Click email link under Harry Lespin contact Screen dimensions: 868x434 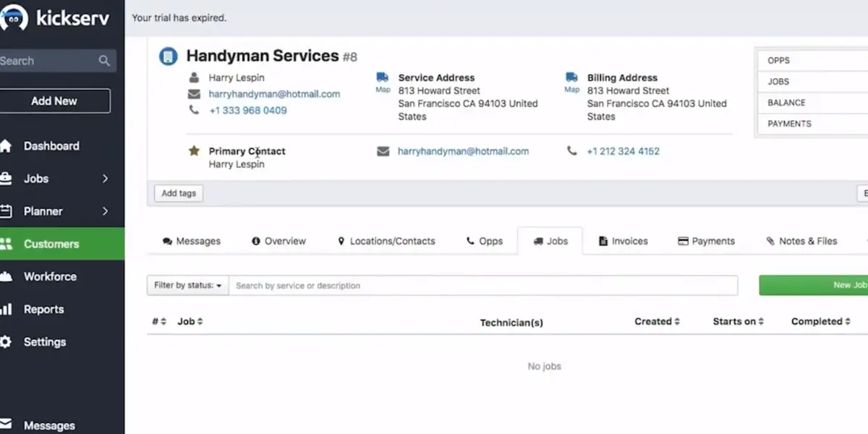pyautogui.click(x=274, y=94)
